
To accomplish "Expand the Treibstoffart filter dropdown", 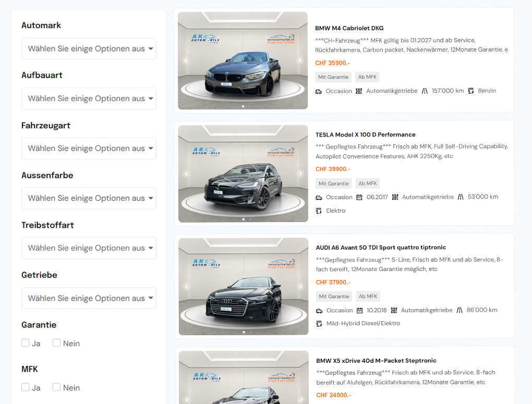I will 89,248.
